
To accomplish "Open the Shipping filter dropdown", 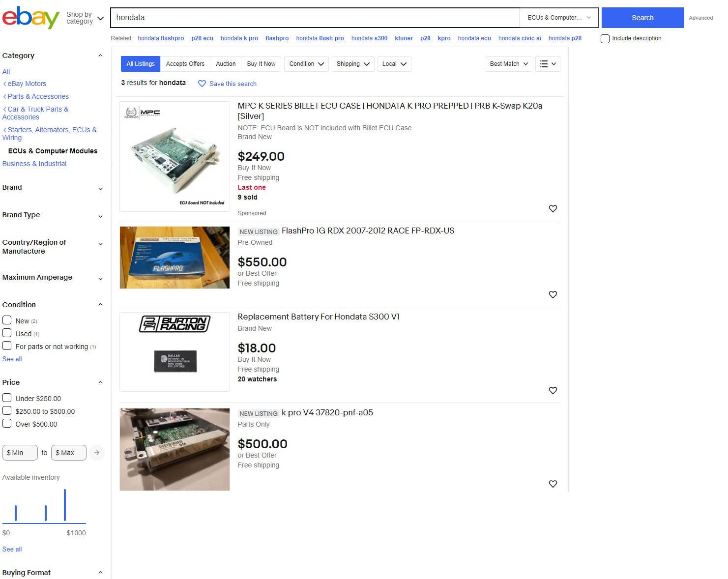I will click(353, 64).
